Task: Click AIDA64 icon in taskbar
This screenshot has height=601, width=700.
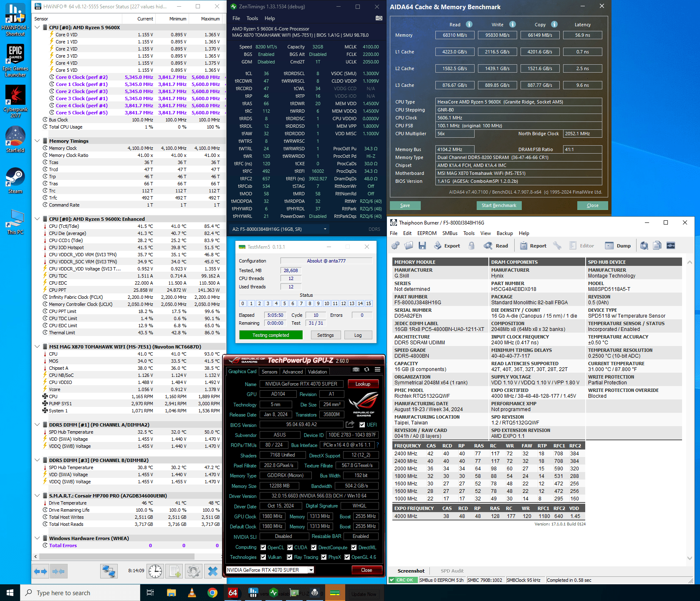Action: pos(233,593)
